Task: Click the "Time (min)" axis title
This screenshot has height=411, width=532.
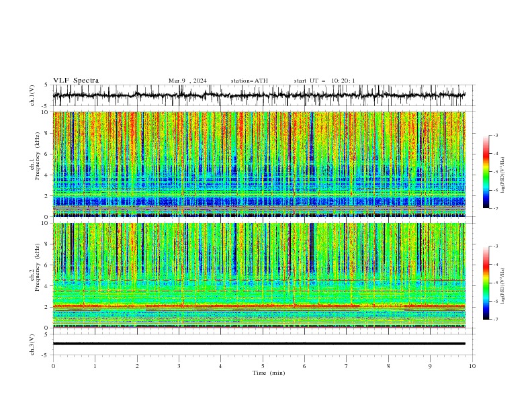Action: coord(269,373)
